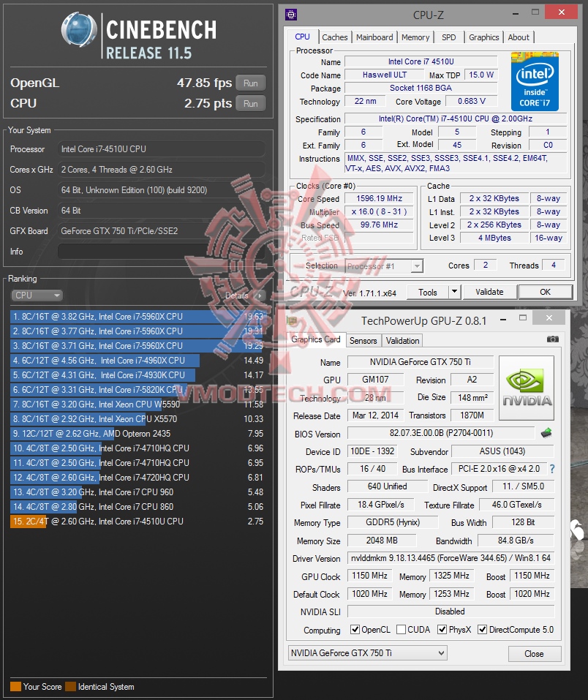Open the Validation tab in GPU-Z
The width and height of the screenshot is (588, 700).
pos(402,341)
